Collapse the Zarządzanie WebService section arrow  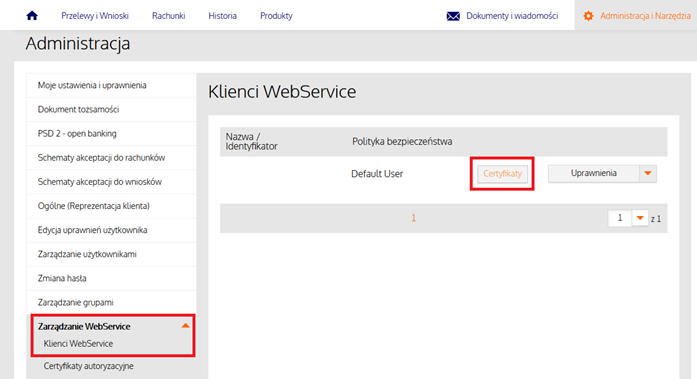click(x=185, y=326)
